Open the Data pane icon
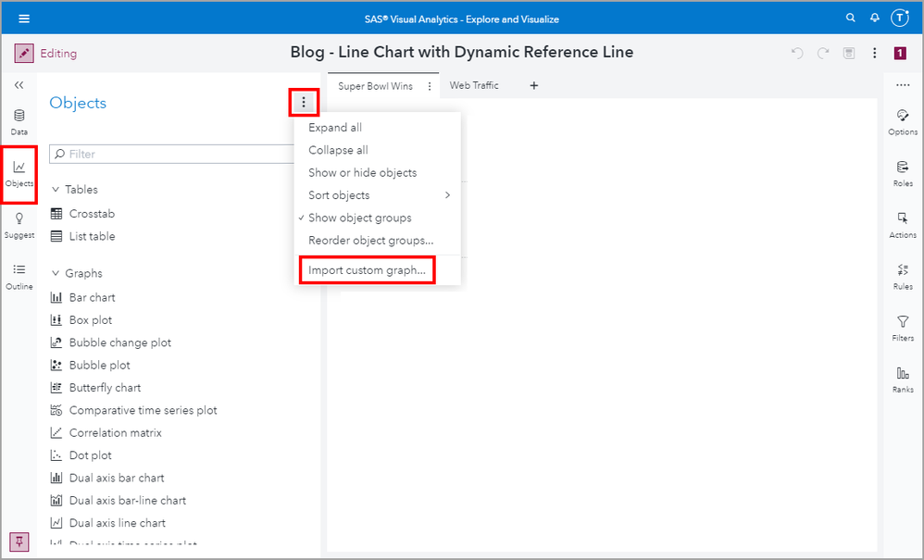This screenshot has width=924, height=560. tap(19, 120)
